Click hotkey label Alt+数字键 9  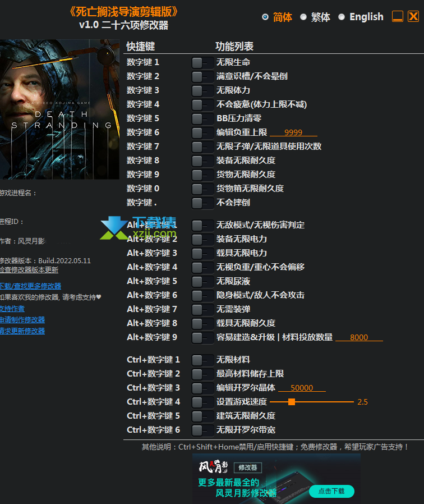tap(152, 337)
